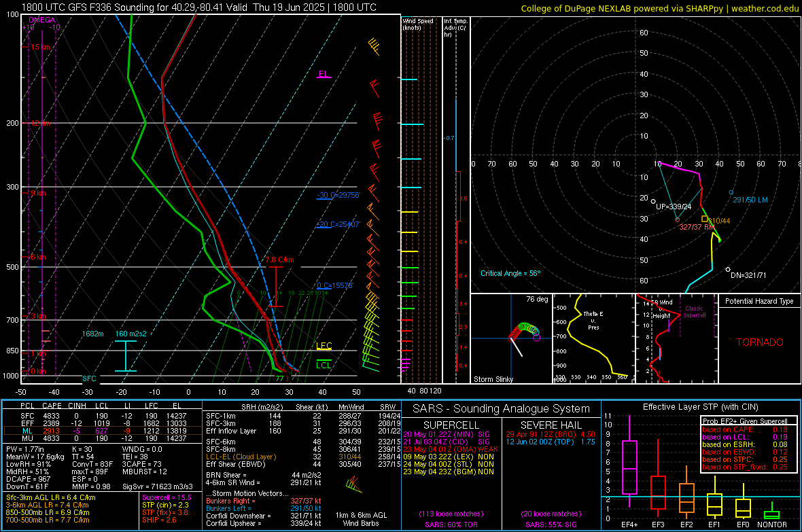Click the DCAPE = 967 value
Image resolution: width=802 pixels, height=532 pixels.
[x=28, y=479]
